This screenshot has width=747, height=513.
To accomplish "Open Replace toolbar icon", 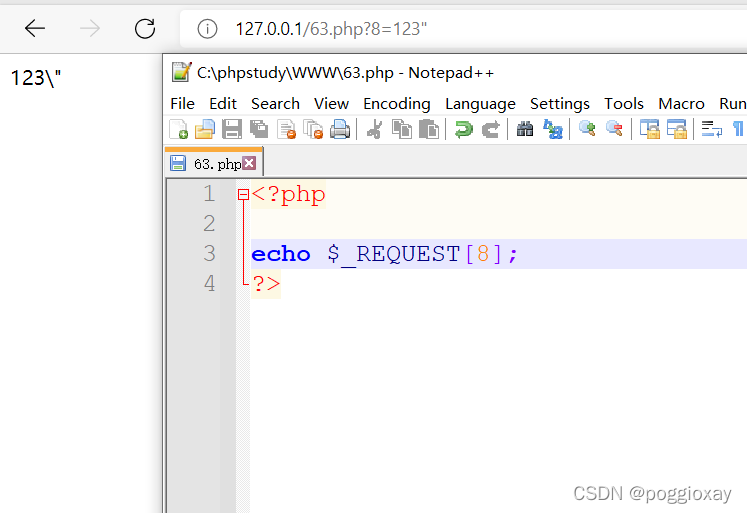I will tap(553, 129).
